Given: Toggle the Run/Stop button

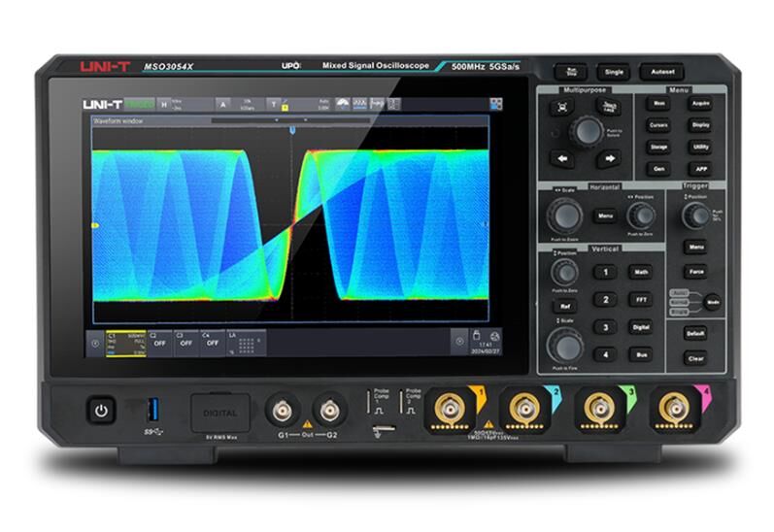Looking at the screenshot, I should click(x=571, y=72).
